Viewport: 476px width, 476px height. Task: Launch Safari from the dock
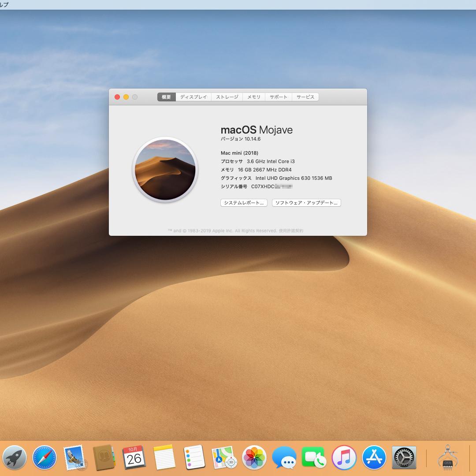[x=44, y=457]
